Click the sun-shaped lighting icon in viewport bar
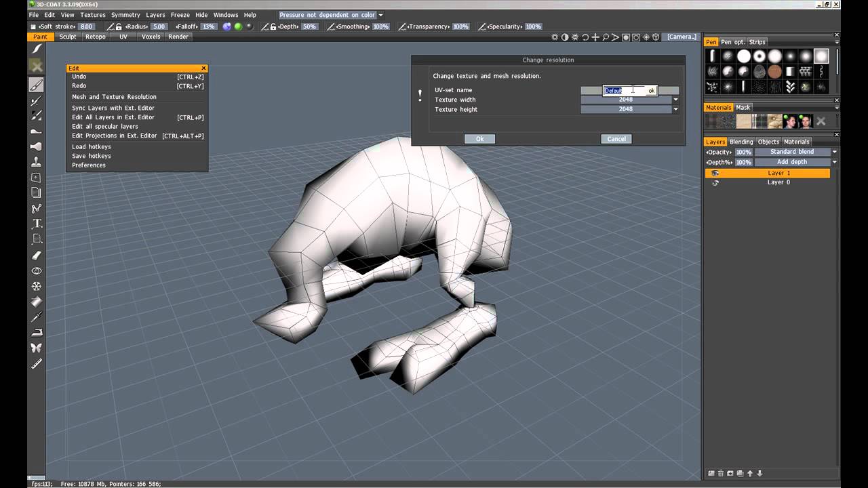 pyautogui.click(x=555, y=37)
